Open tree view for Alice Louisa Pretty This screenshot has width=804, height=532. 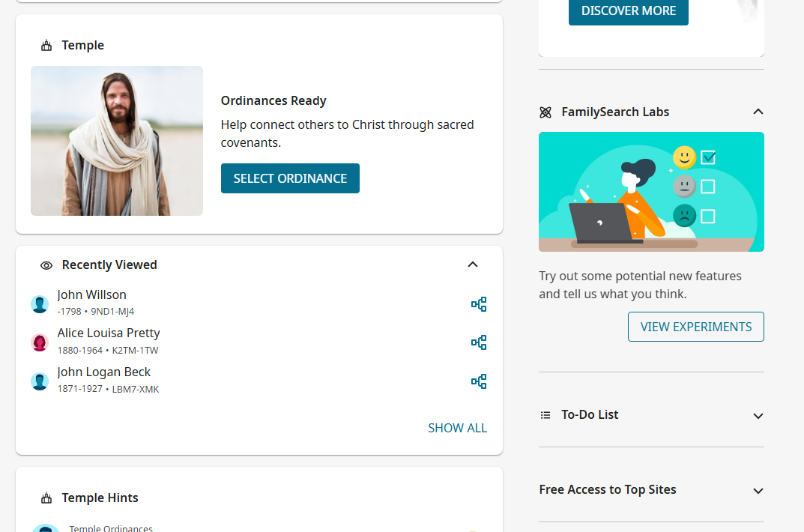click(479, 342)
